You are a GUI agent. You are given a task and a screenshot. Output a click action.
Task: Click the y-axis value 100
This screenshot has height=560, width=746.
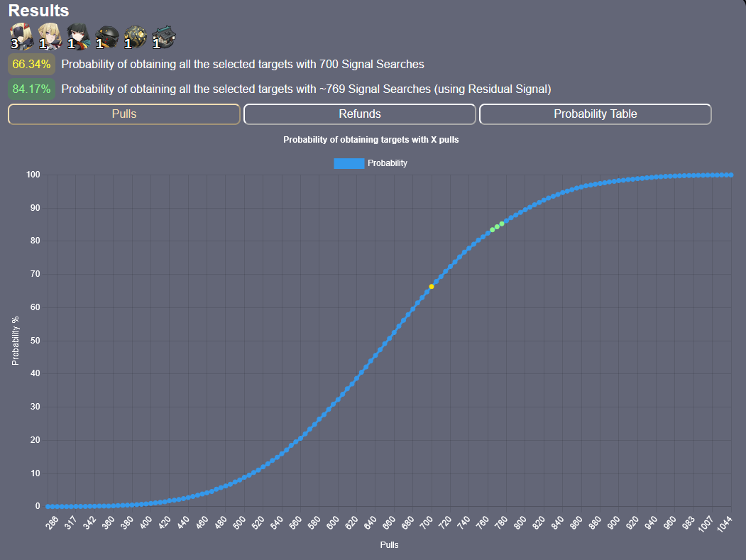[33, 175]
